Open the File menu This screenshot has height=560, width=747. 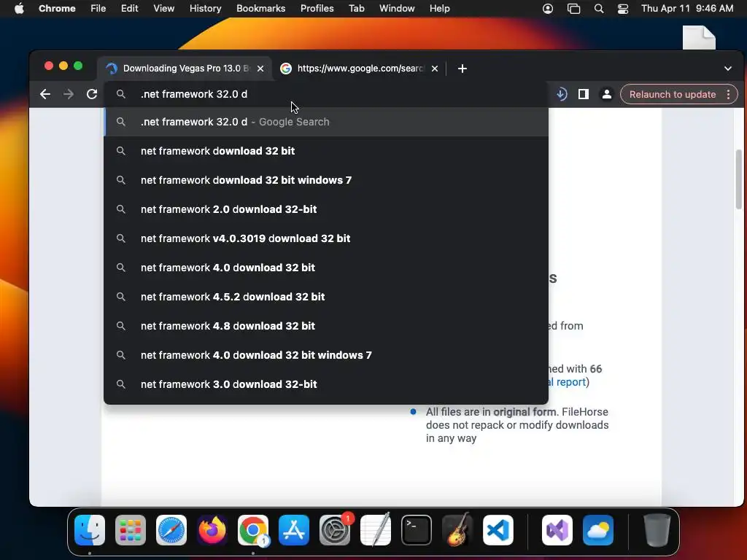(x=98, y=9)
